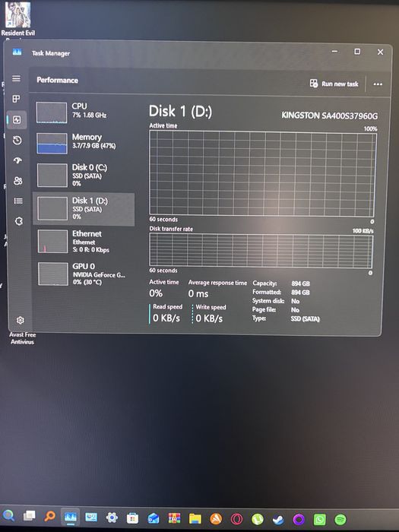Select the GPU 0 performance entry

point(85,274)
